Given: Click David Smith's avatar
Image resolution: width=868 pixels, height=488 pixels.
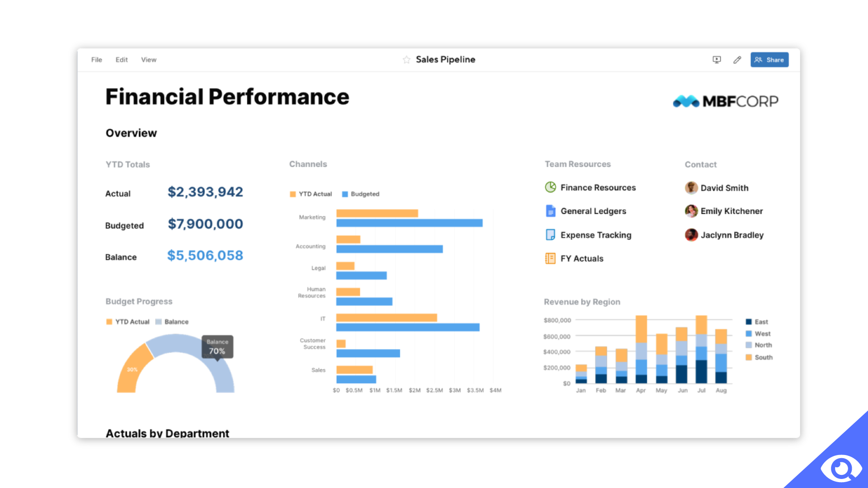Looking at the screenshot, I should coord(691,188).
